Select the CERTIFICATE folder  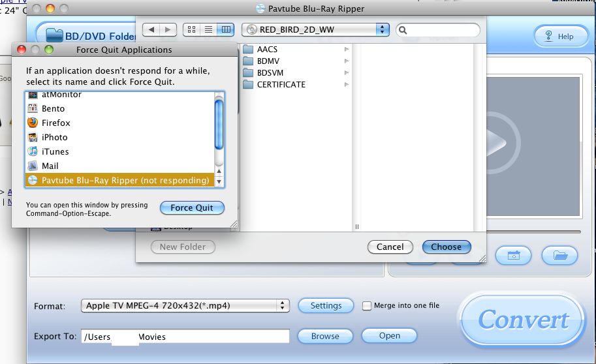[x=296, y=85]
